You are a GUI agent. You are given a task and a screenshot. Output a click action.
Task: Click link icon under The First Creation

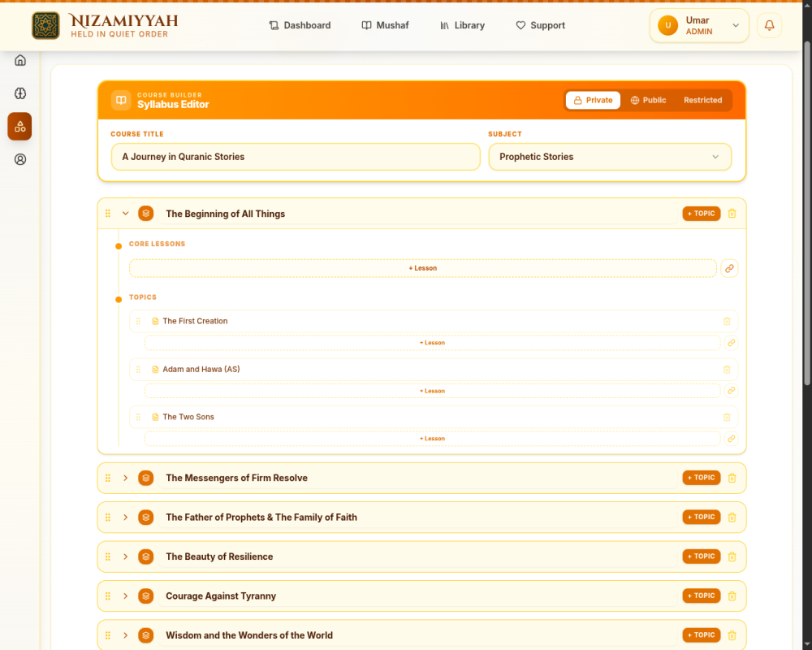(x=732, y=343)
